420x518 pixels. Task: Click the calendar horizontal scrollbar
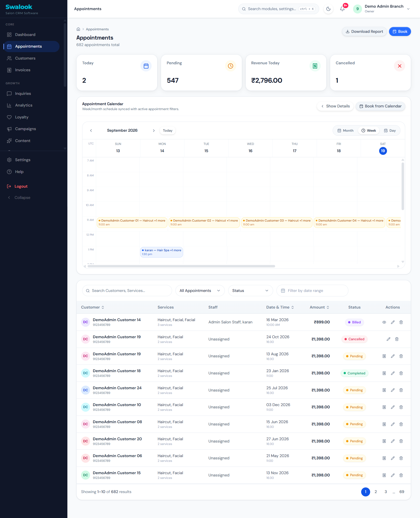(181, 266)
